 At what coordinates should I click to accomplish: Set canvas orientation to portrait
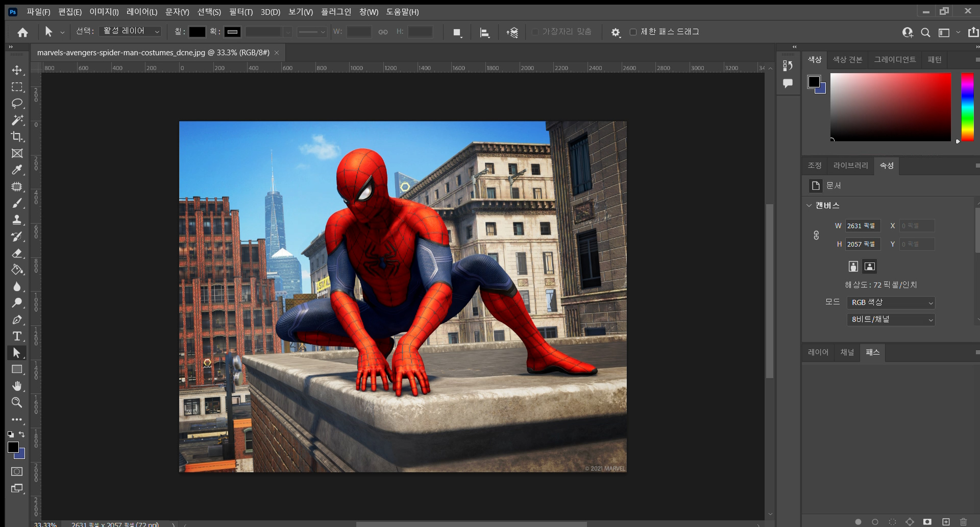[853, 266]
